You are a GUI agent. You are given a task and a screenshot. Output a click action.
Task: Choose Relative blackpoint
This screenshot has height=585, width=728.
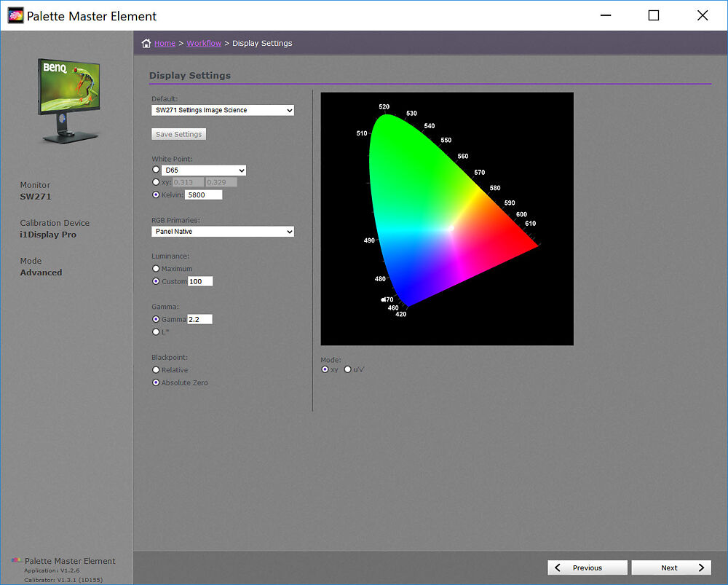(x=156, y=369)
